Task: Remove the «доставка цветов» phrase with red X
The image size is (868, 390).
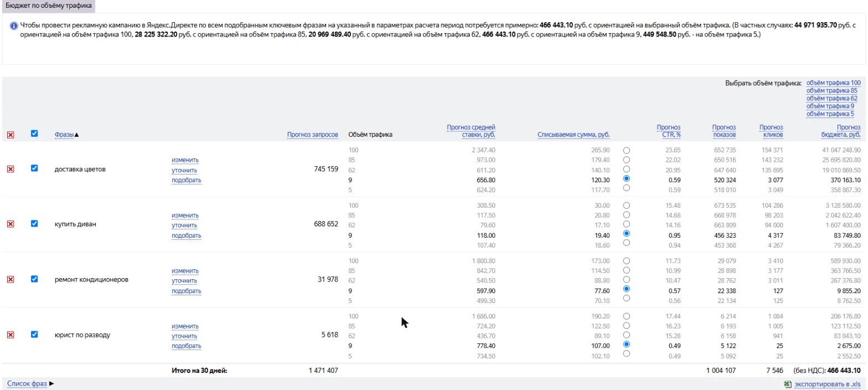Action: (x=11, y=169)
